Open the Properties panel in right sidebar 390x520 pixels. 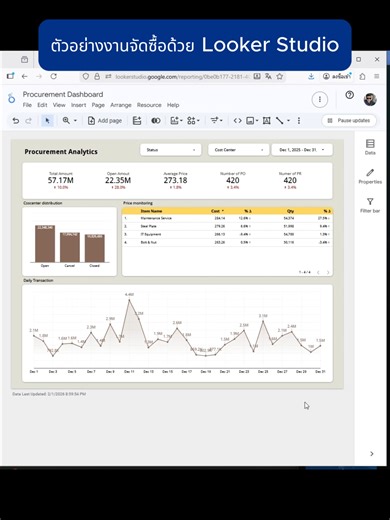[x=370, y=176]
